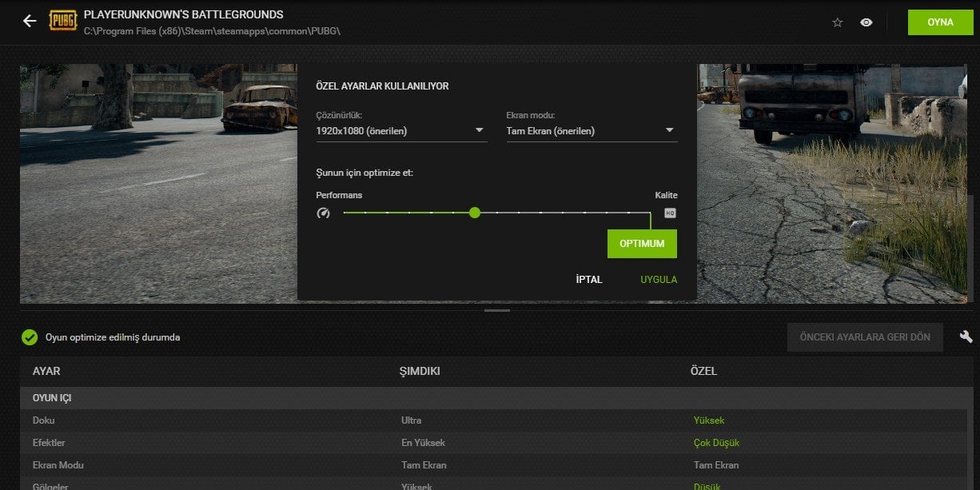The height and width of the screenshot is (490, 980).
Task: Click ÖNCEKİ AYARLARA GERİ DÖN button
Action: pyautogui.click(x=865, y=337)
